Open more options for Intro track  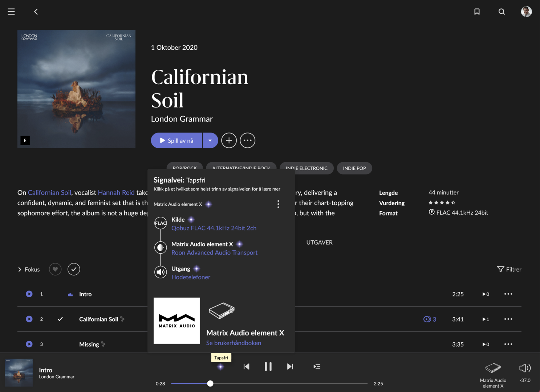(508, 294)
